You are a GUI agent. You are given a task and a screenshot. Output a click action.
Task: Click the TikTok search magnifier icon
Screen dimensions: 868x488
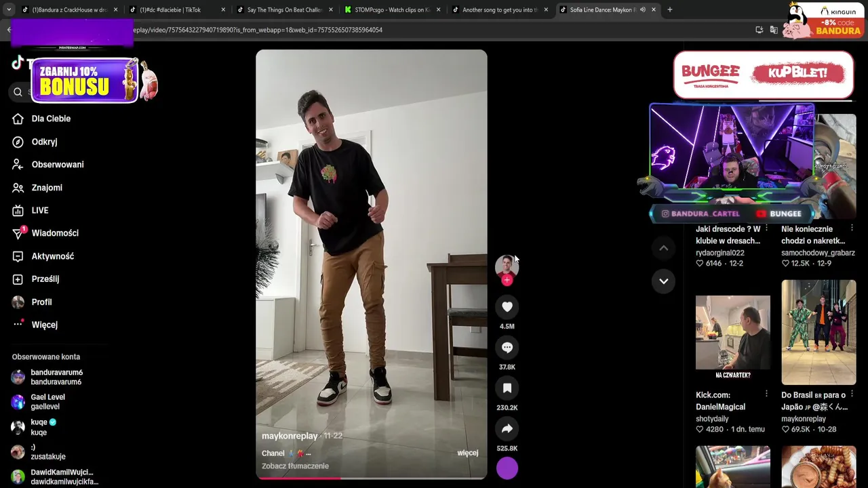pyautogui.click(x=18, y=92)
